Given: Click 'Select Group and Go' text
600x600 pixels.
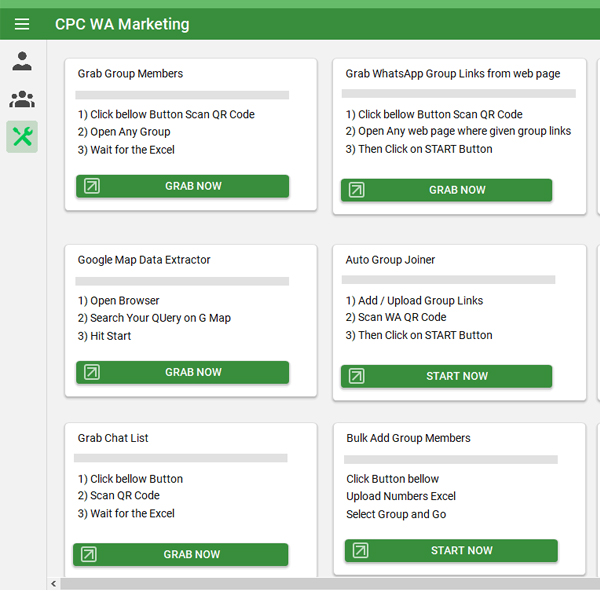Looking at the screenshot, I should coord(396,514).
